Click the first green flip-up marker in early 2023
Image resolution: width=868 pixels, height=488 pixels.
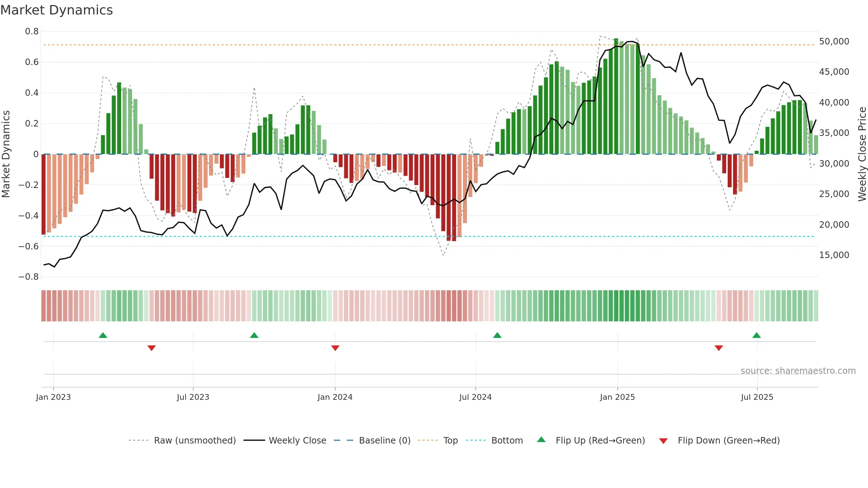(x=103, y=335)
